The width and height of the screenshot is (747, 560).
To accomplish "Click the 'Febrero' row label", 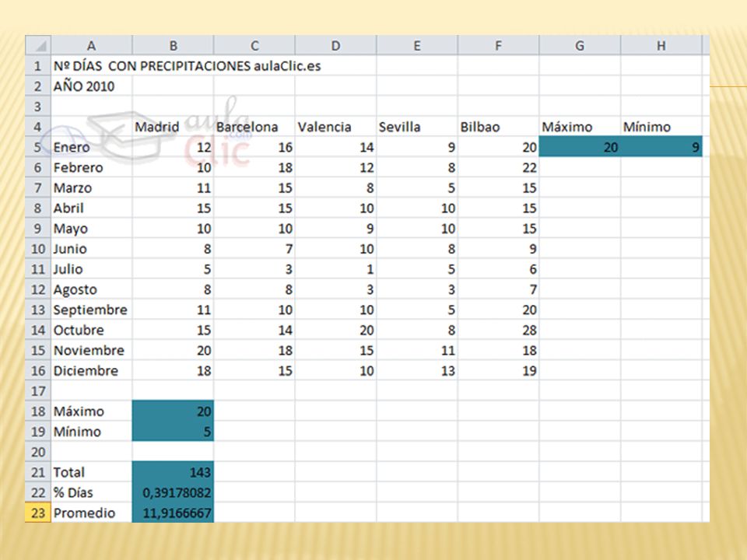I will pyautogui.click(x=92, y=168).
